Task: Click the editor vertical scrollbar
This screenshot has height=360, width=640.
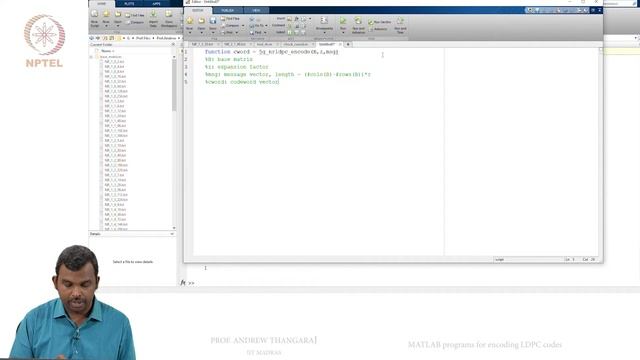Action: (600, 152)
